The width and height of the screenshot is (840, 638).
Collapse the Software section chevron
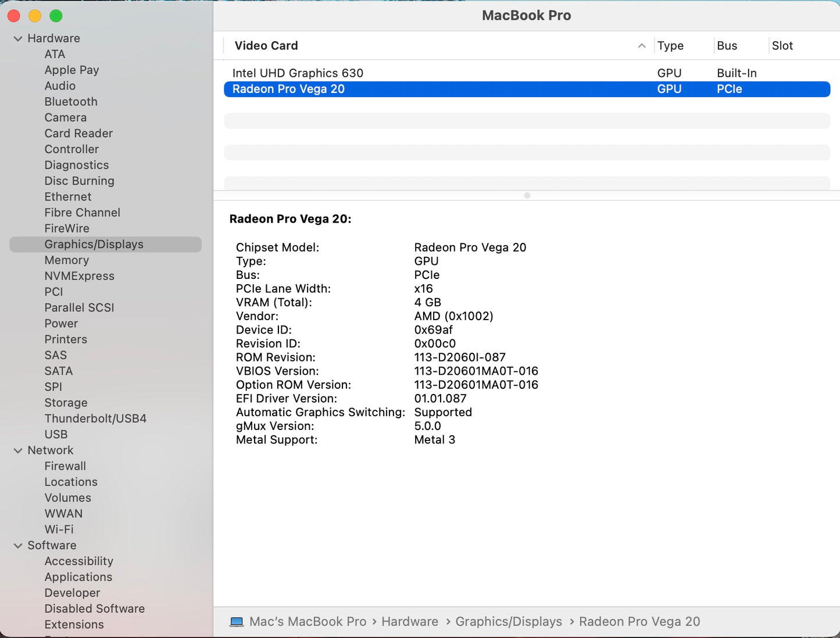pyautogui.click(x=18, y=546)
